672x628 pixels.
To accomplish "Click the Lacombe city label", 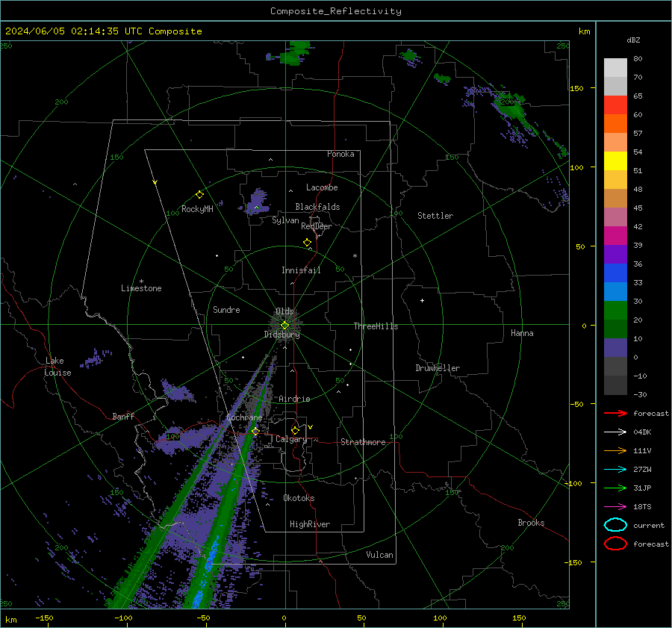I will tap(322, 187).
